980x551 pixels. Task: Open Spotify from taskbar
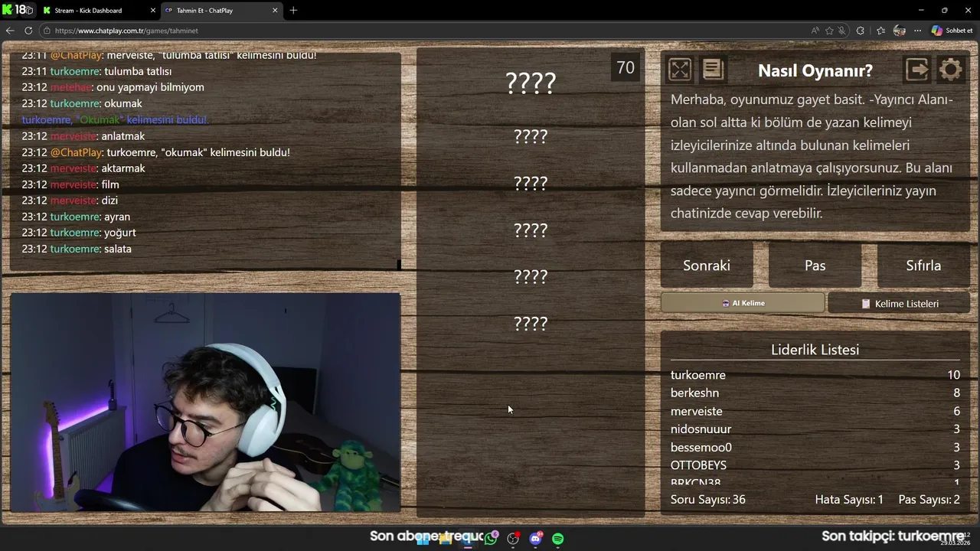(x=558, y=539)
